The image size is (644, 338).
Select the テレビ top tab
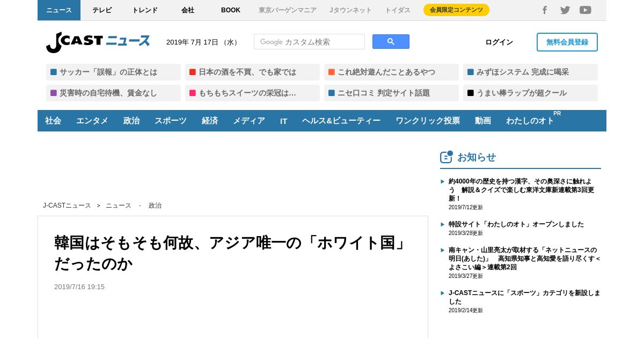(x=102, y=10)
